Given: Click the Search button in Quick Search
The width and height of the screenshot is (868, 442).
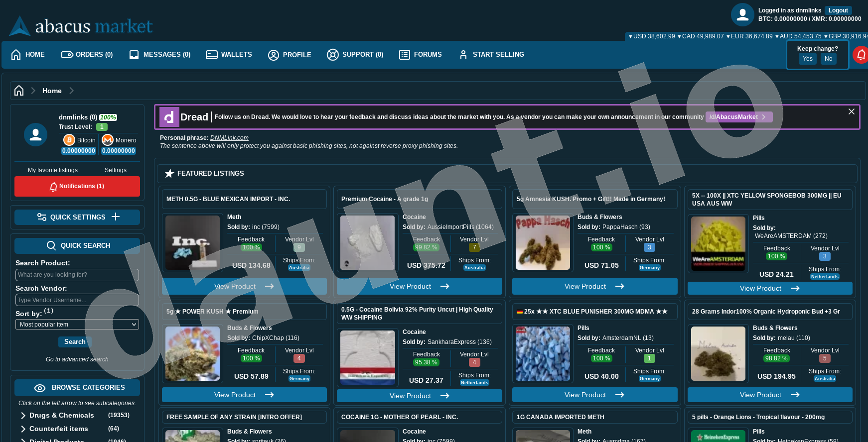Looking at the screenshot, I should click(x=75, y=341).
